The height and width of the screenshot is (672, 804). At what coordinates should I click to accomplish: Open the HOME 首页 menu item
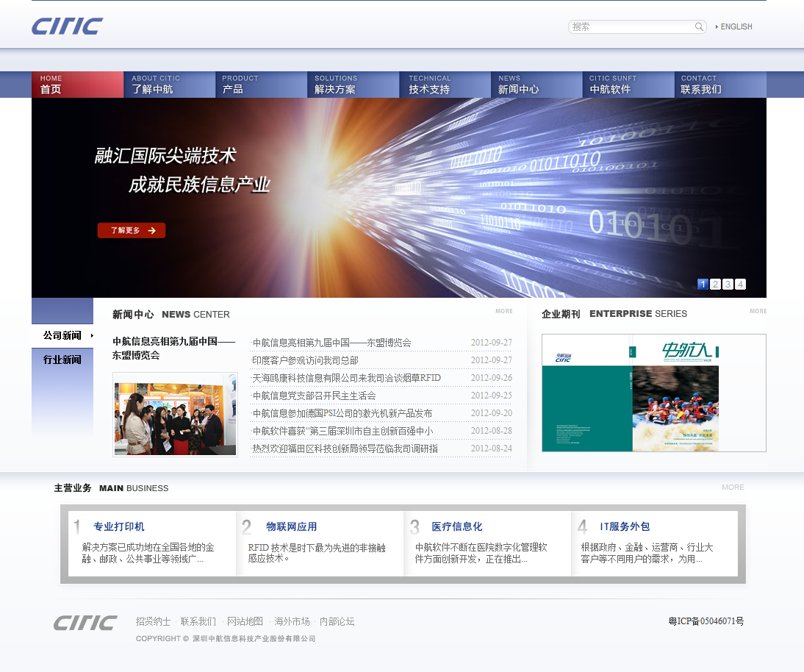click(x=77, y=85)
